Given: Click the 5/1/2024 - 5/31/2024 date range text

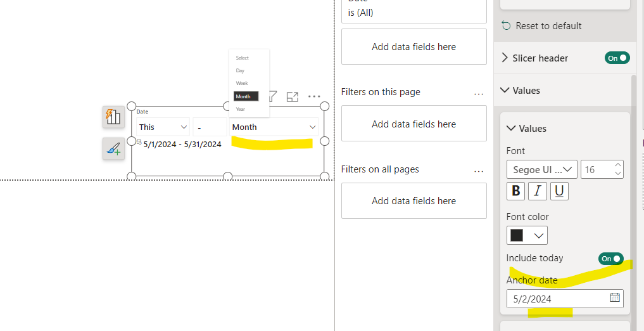Looking at the screenshot, I should (182, 145).
